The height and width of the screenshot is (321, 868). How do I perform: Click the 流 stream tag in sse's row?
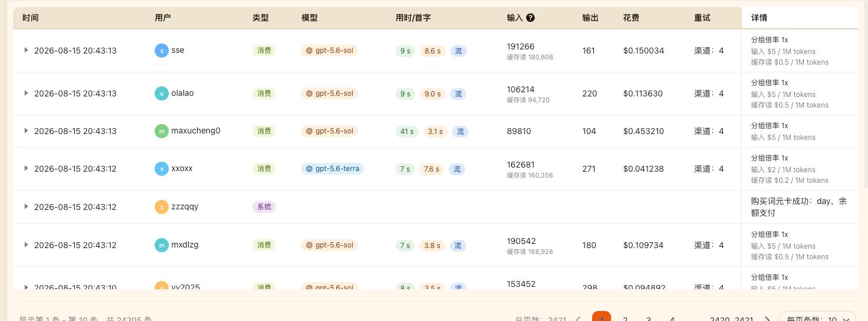(459, 51)
